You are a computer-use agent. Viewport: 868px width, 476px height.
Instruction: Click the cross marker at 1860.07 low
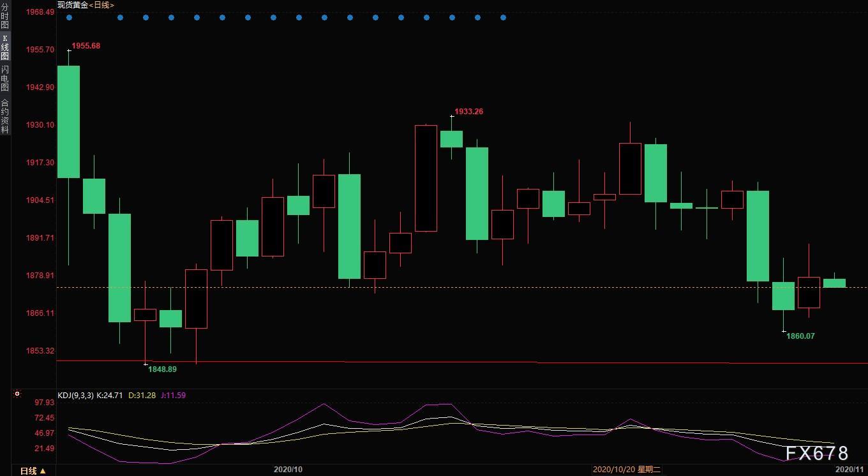pyautogui.click(x=784, y=331)
